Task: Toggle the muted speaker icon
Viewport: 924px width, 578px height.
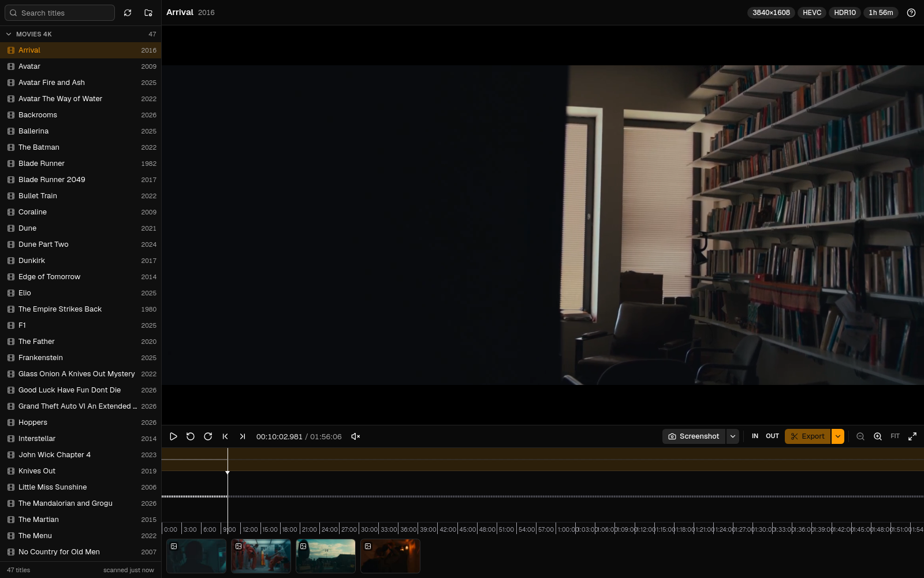Action: point(356,436)
